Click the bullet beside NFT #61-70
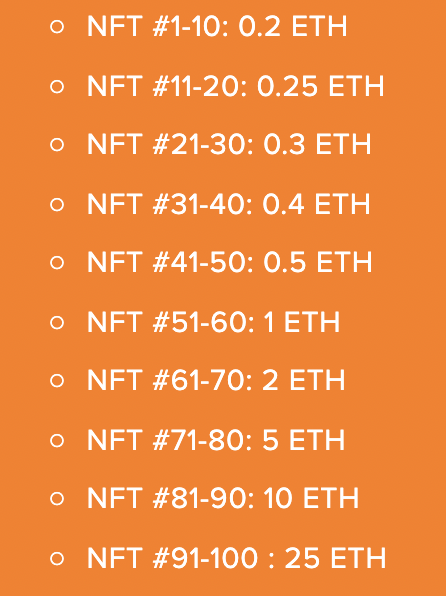This screenshot has height=596, width=446. coord(57,380)
